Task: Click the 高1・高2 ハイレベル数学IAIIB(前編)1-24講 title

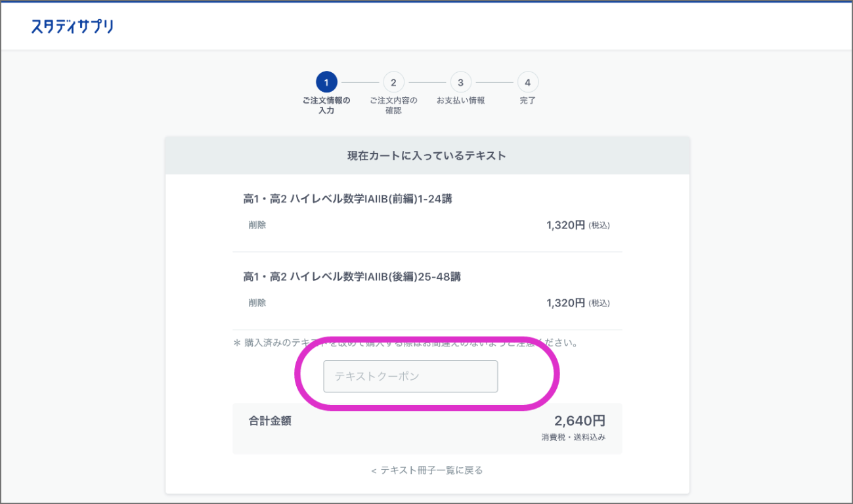Action: 347,199
